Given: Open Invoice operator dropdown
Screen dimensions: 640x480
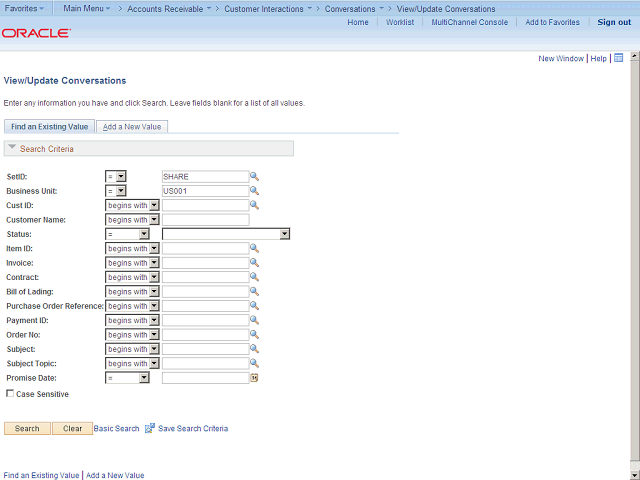Looking at the screenshot, I should [x=132, y=263].
